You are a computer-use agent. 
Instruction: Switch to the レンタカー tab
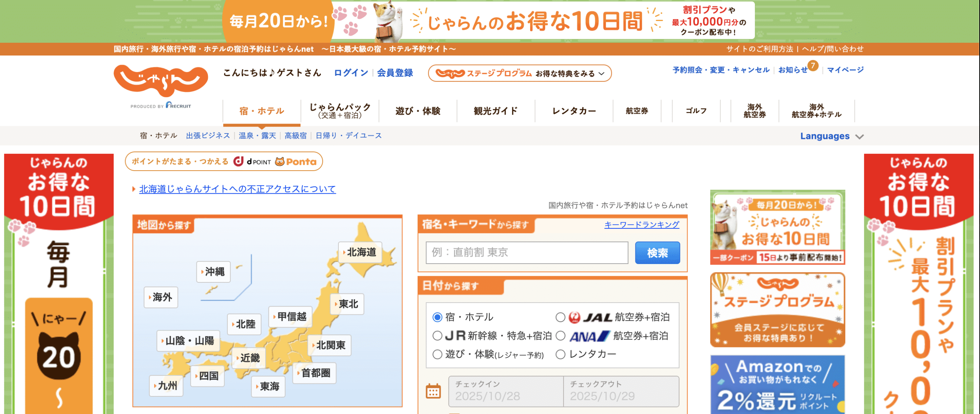coord(573,111)
